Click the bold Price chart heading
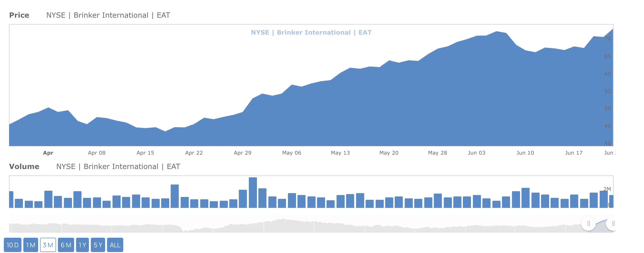 pyautogui.click(x=19, y=15)
